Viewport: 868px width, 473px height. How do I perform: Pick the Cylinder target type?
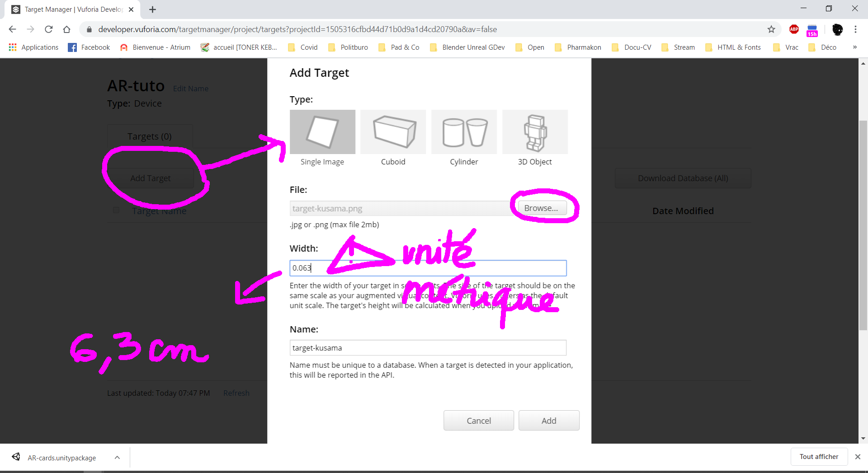(464, 132)
